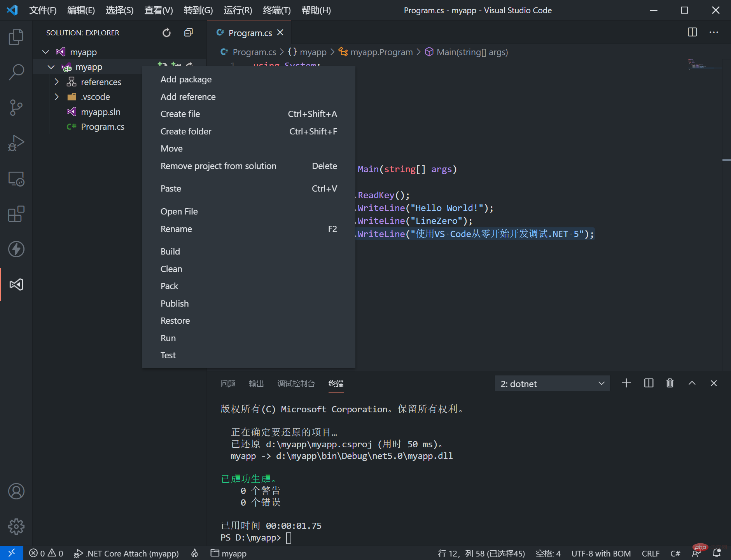The image size is (731, 560).
Task: Open the Solution Explorer sidebar icon
Action: [x=16, y=284]
